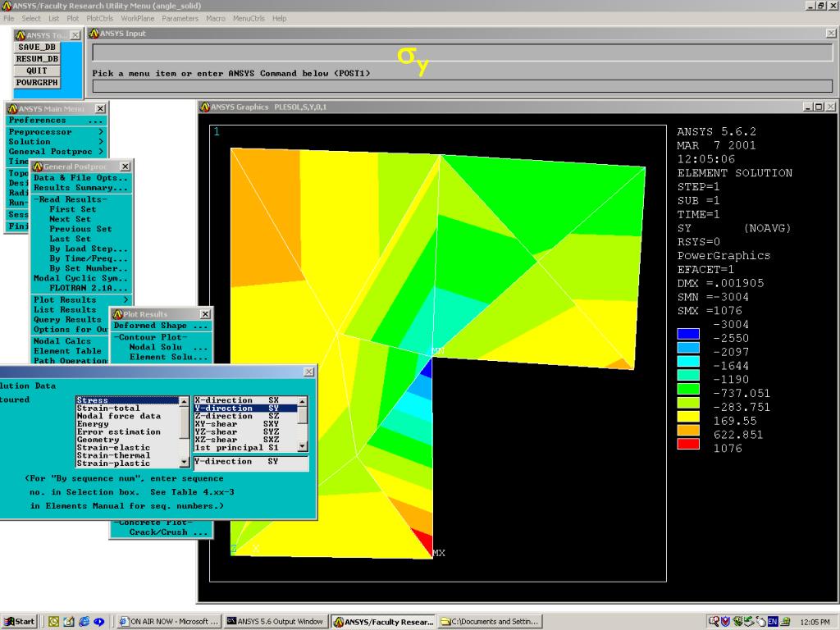840x630 pixels.
Task: Open Nodal Solu contour plot option
Action: [168, 347]
